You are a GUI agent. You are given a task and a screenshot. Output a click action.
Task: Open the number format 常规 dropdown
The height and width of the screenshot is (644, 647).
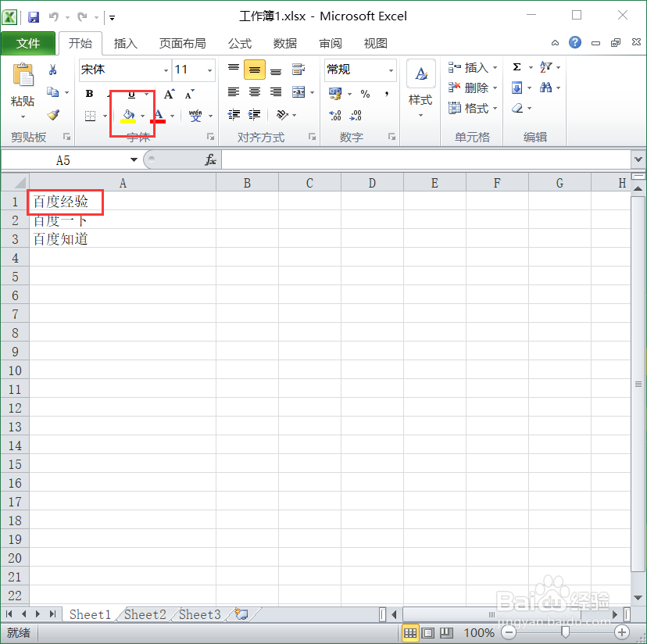coord(391,70)
